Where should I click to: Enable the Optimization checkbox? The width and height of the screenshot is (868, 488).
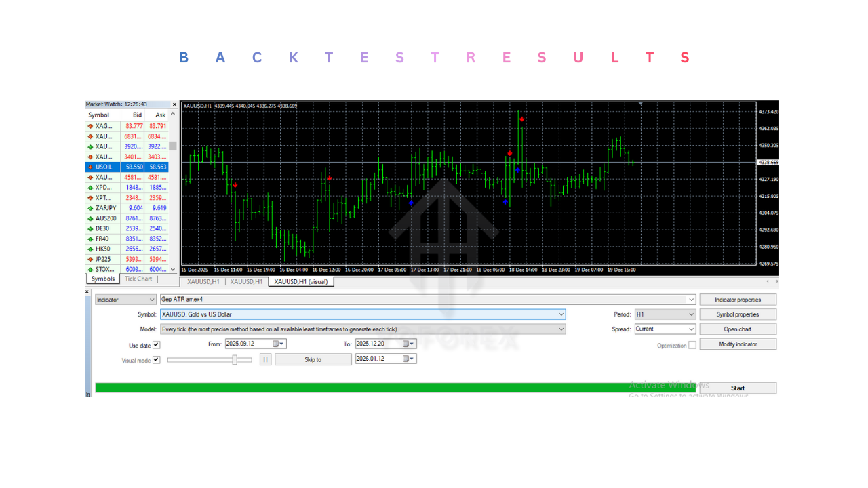(692, 344)
